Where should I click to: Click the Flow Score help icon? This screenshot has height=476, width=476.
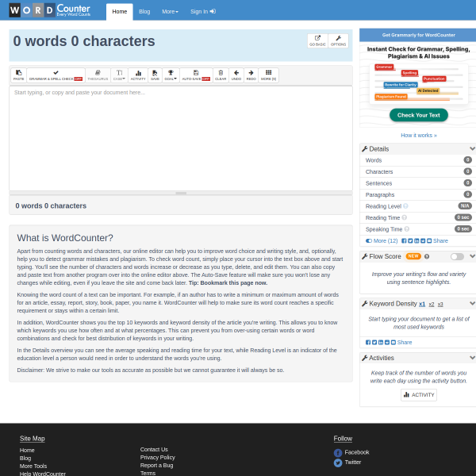[427, 256]
